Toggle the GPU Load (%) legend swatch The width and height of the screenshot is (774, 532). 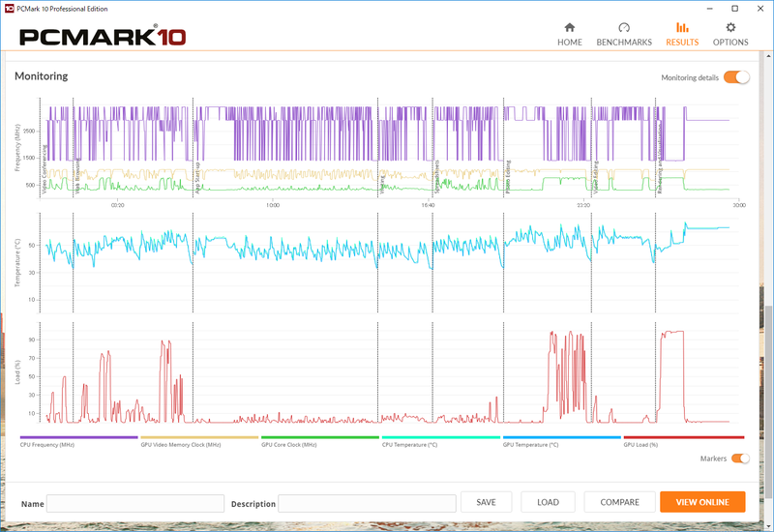pos(684,437)
